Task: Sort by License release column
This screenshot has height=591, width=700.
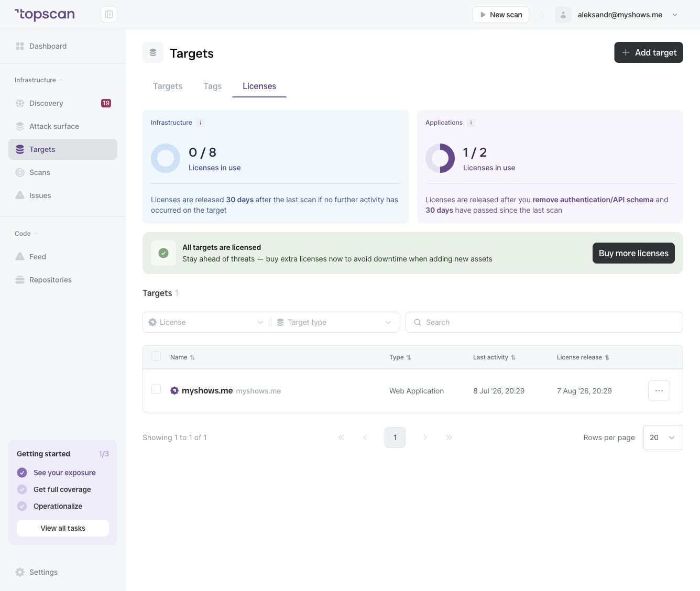Action: (583, 357)
